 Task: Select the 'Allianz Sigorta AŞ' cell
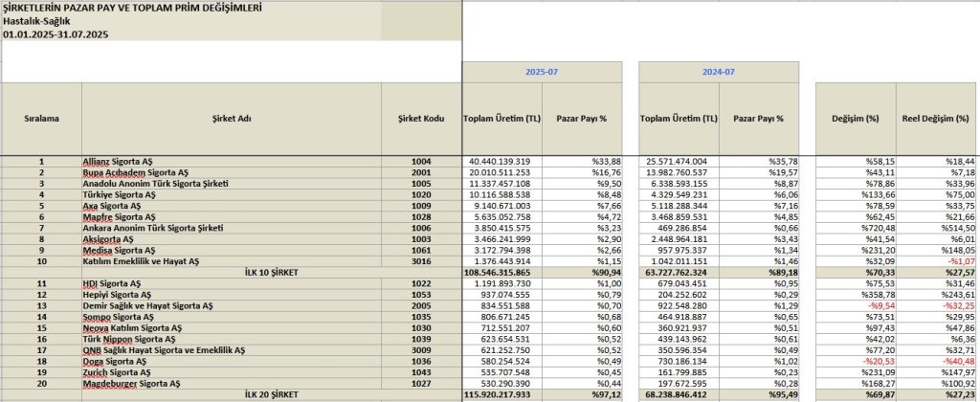[232, 162]
